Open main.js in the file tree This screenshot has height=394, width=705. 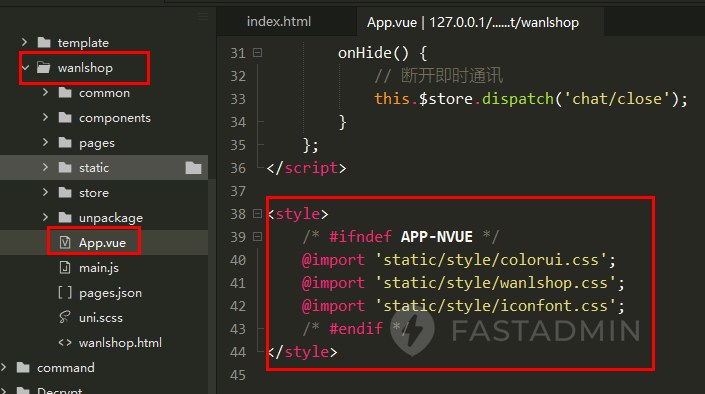point(99,268)
